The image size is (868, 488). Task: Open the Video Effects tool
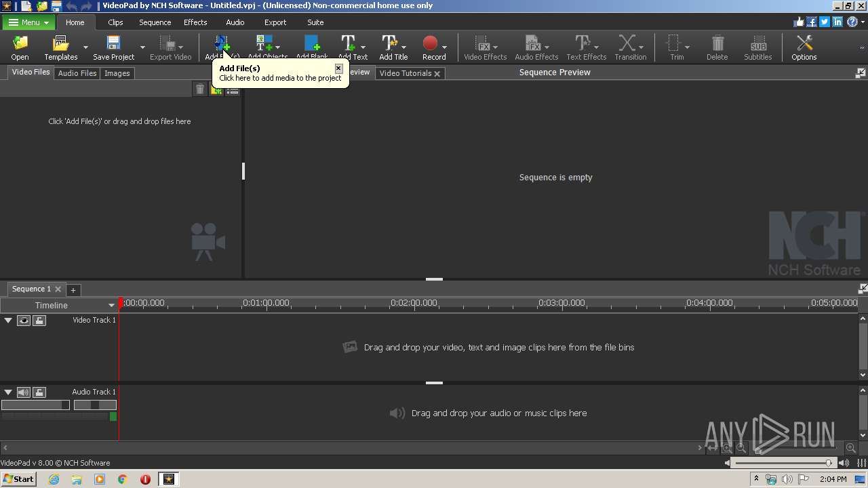click(x=485, y=47)
